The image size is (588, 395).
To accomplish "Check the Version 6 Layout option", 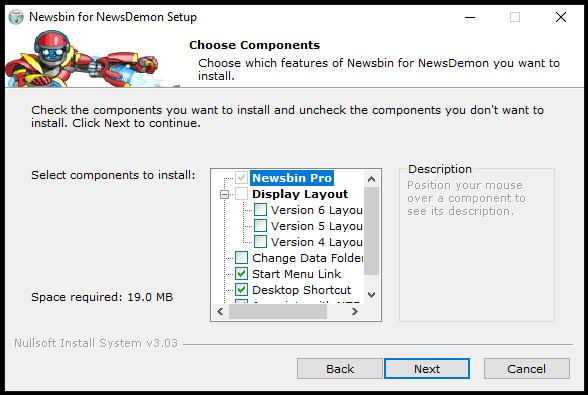I will click(x=260, y=210).
